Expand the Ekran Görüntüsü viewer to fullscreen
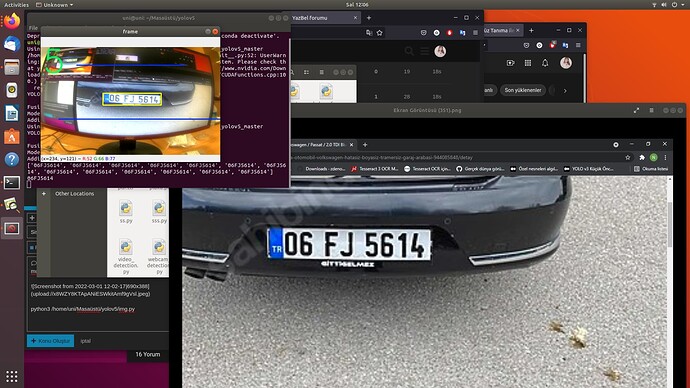This screenshot has height=388, width=690. 636,110
